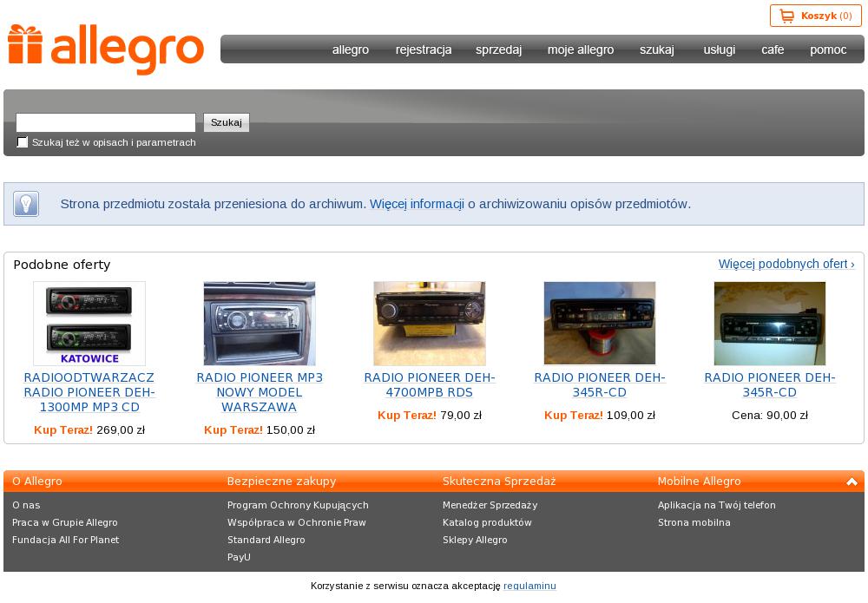Open the KATOWICE radio thumbnail
Viewport: 868px width, 603px height.
point(89,324)
